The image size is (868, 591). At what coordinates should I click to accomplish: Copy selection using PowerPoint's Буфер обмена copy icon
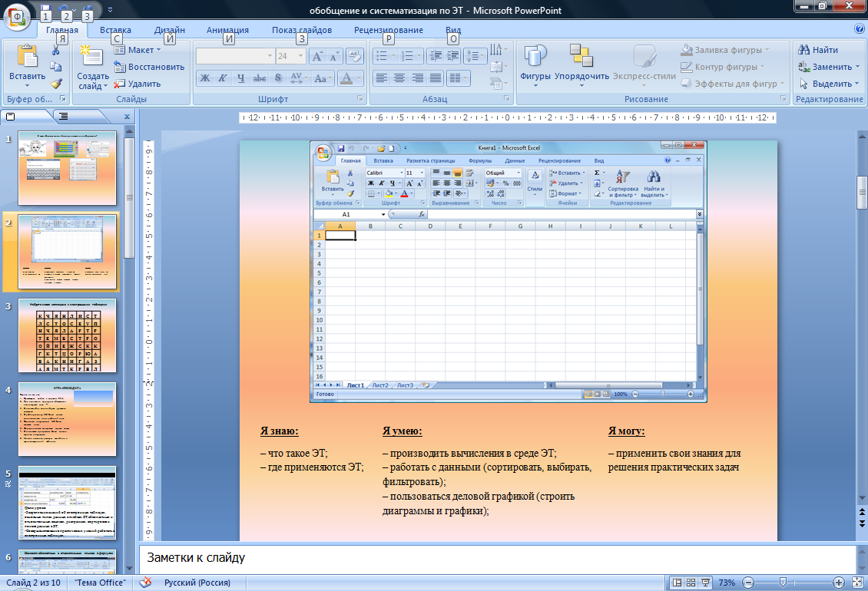(x=56, y=67)
